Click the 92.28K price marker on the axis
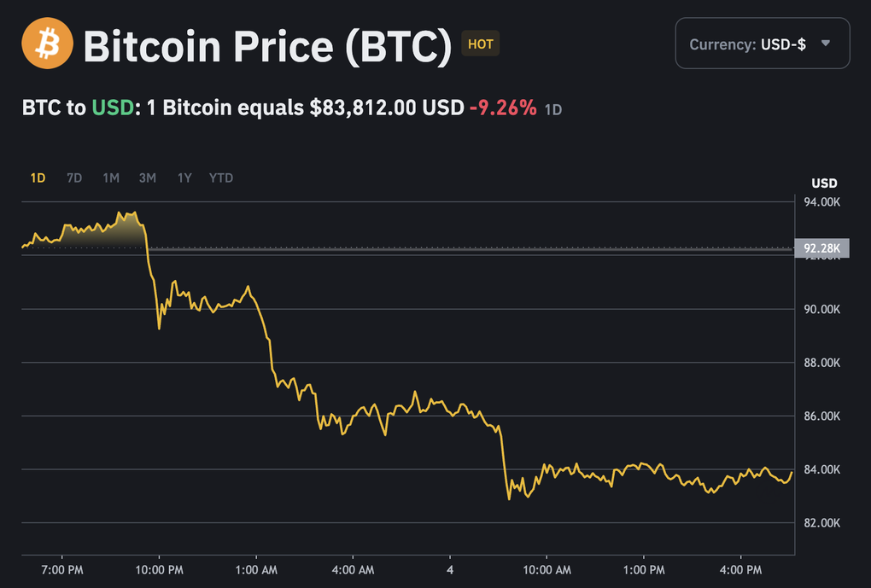 pyautogui.click(x=821, y=248)
